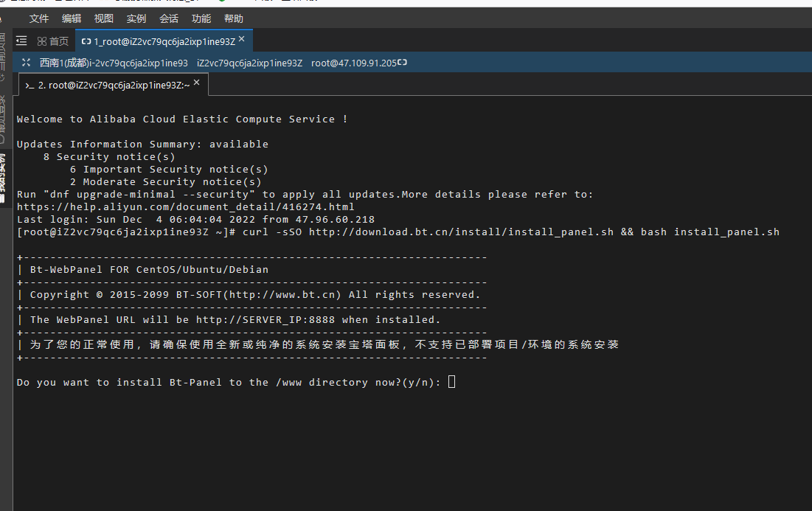Viewport: 812px width, 511px height.
Task: Click the "Bt-WebPanel FOR CentOS/Ubuntu/Debian" line
Action: [149, 270]
